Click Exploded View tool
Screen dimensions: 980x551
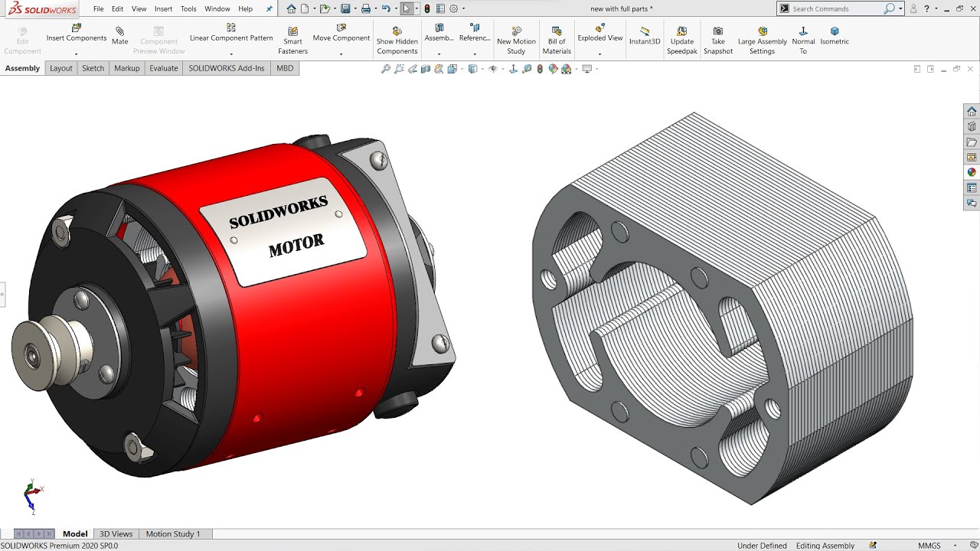tap(600, 33)
